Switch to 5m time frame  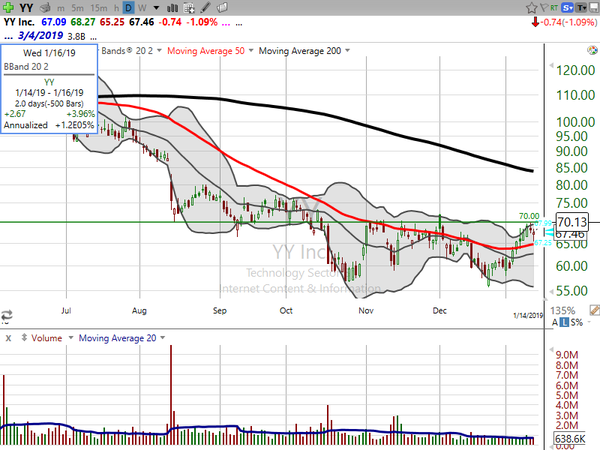pos(77,8)
